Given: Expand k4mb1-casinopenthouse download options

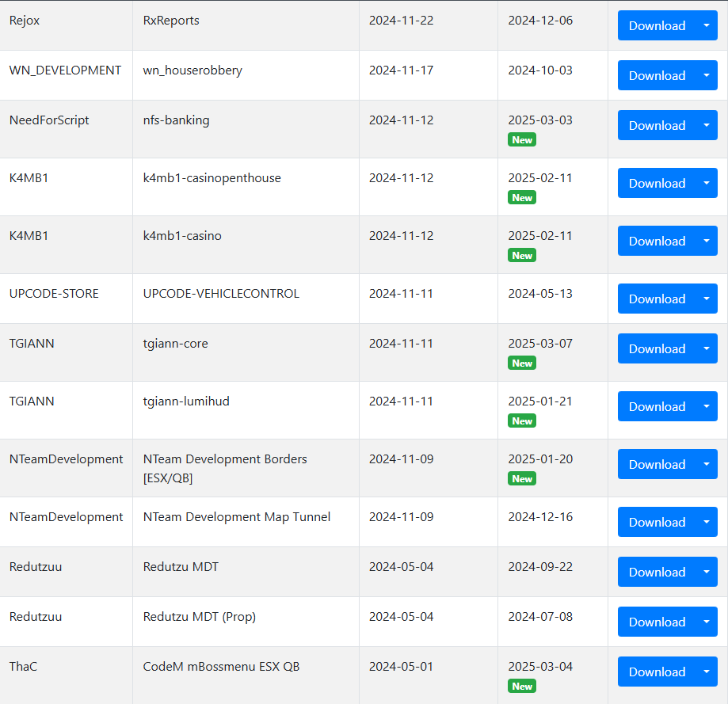Looking at the screenshot, I should click(x=707, y=183).
